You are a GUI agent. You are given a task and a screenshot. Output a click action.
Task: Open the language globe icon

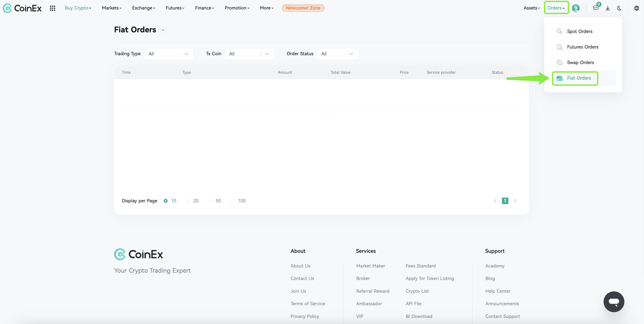click(x=636, y=8)
